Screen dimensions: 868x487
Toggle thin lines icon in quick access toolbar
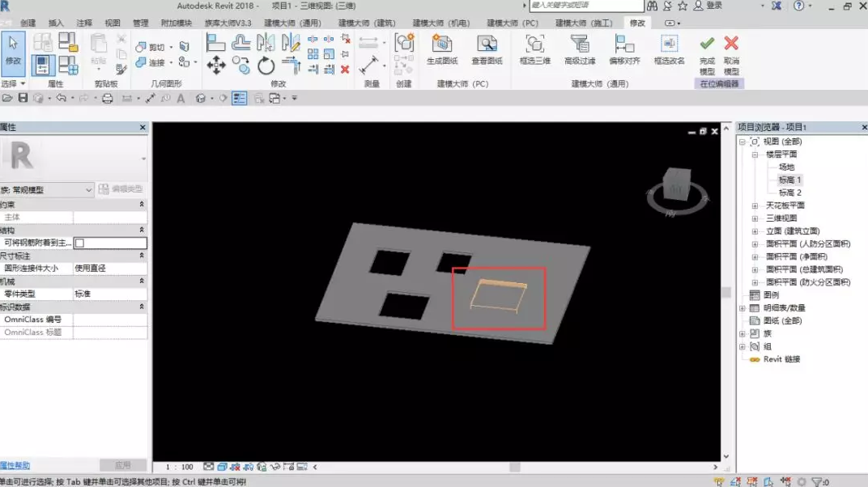click(239, 99)
